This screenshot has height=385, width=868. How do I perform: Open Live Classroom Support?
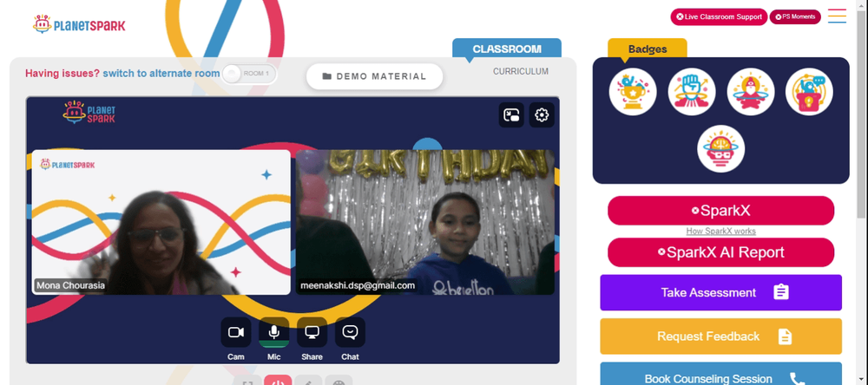(719, 17)
